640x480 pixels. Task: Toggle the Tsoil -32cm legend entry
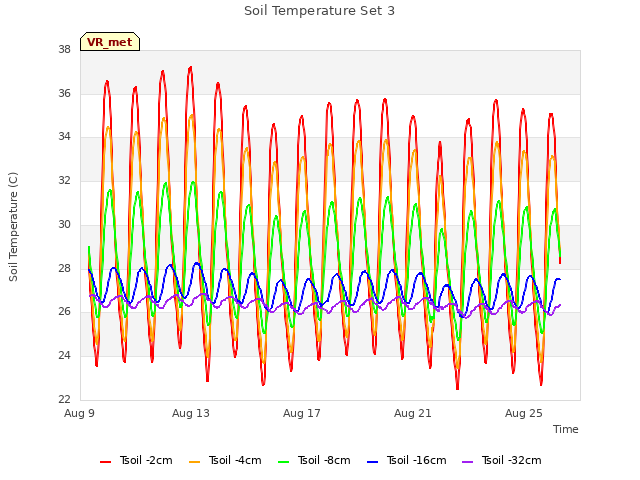click(x=502, y=460)
